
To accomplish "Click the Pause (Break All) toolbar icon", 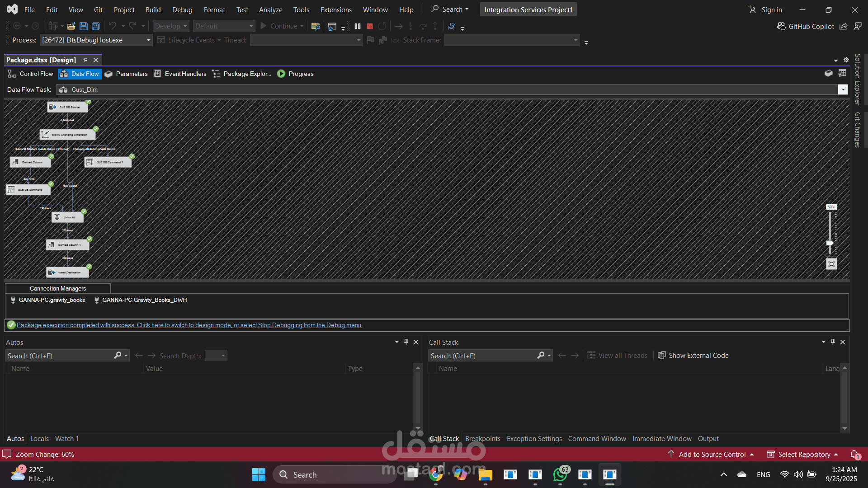I will 358,26.
